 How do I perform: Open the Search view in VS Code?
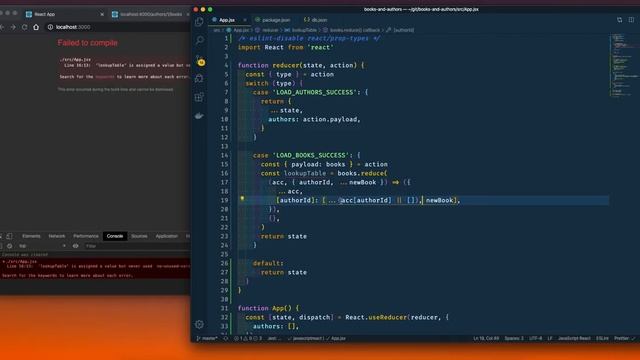(x=199, y=40)
